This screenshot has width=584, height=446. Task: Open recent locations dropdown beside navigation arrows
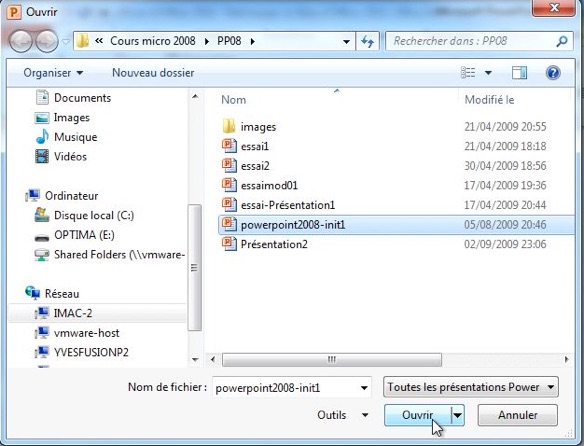click(x=66, y=41)
